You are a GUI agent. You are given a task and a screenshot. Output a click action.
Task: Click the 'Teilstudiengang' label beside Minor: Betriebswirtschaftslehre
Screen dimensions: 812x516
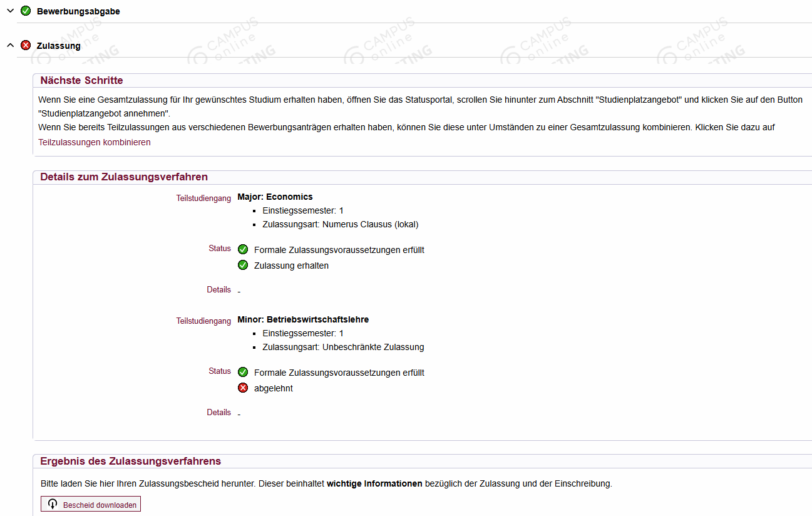203,321
